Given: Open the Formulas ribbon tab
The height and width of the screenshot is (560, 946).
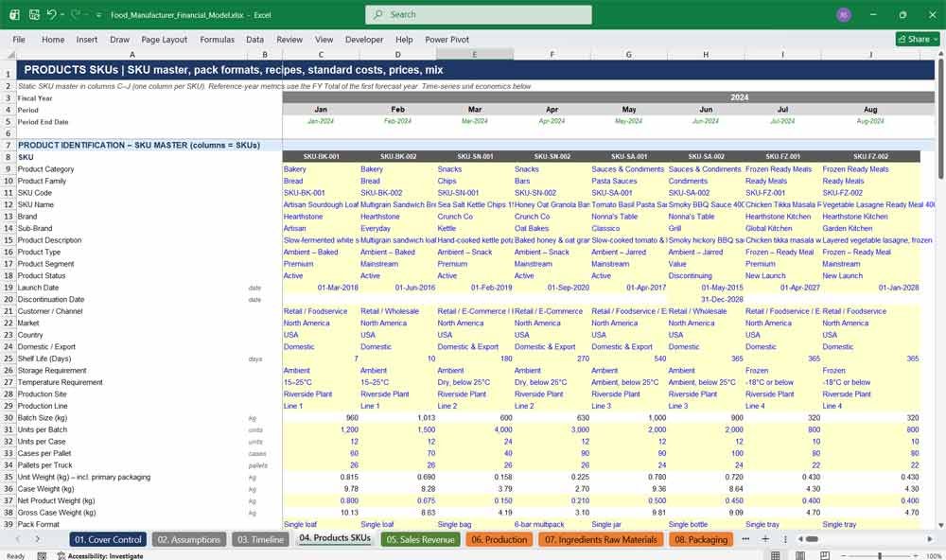Looking at the screenshot, I should (x=218, y=39).
